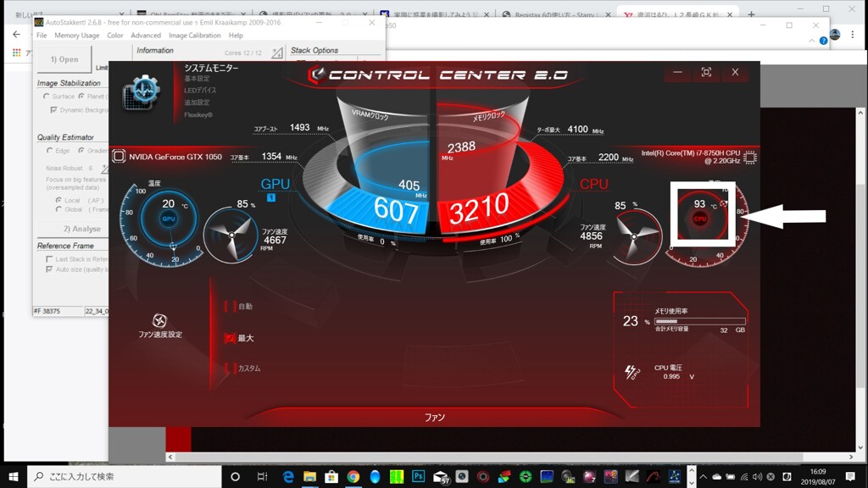Screen dimensions: 868x488
Task: Open 追加設定 in Control Center
Action: point(197,103)
